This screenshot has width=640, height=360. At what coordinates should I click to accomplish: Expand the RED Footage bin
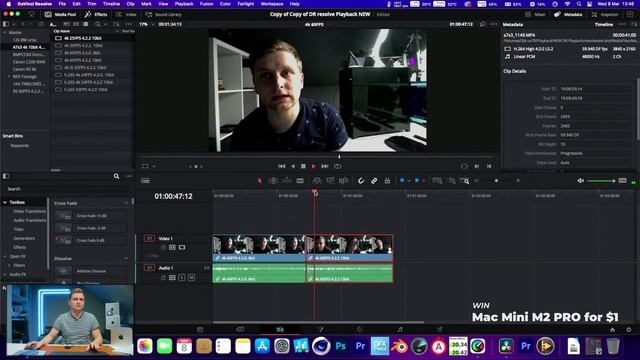coord(9,76)
